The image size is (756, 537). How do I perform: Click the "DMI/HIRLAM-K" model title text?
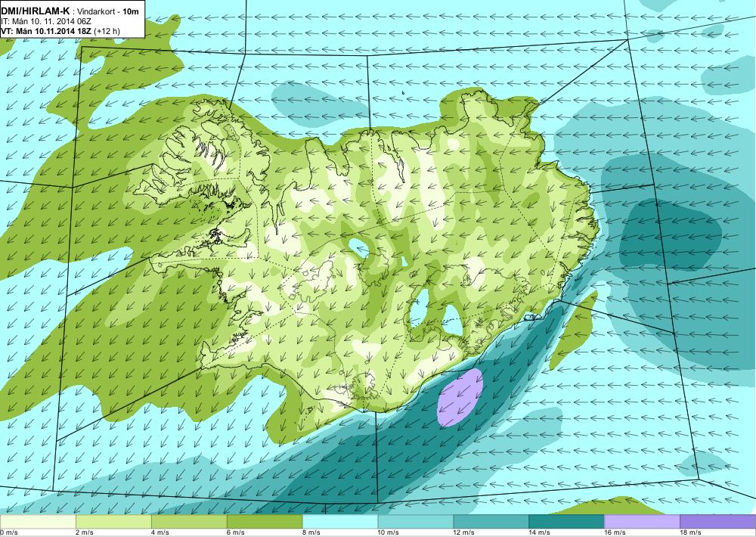pos(35,10)
